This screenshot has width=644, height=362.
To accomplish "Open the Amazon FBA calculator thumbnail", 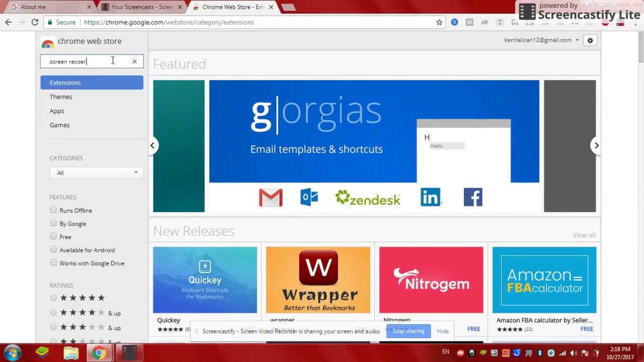I will click(544, 280).
